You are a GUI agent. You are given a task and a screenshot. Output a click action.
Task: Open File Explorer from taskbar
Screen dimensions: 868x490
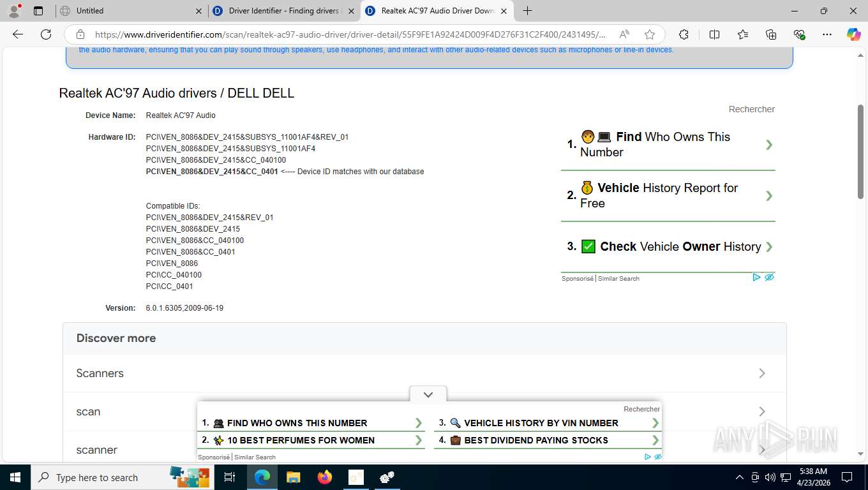point(293,477)
